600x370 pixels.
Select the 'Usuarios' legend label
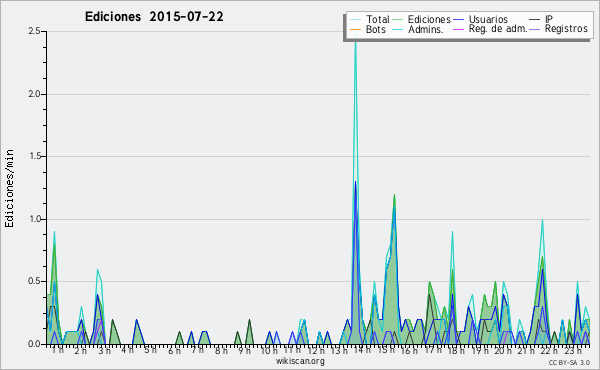[x=488, y=19]
